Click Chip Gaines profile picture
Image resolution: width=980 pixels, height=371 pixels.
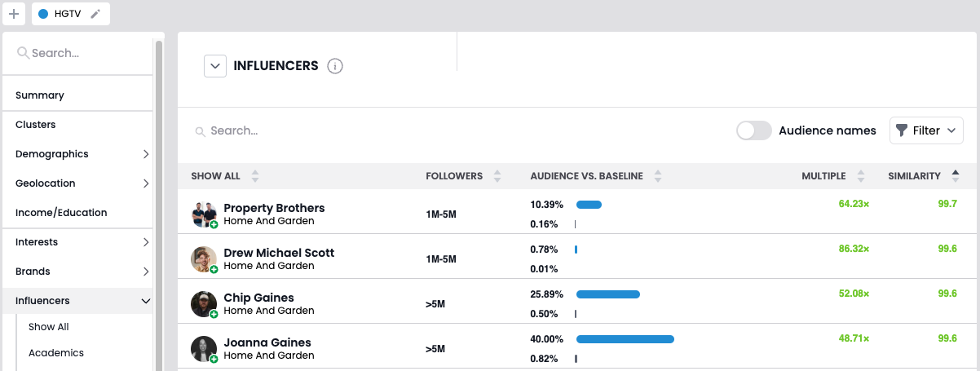[x=204, y=304]
